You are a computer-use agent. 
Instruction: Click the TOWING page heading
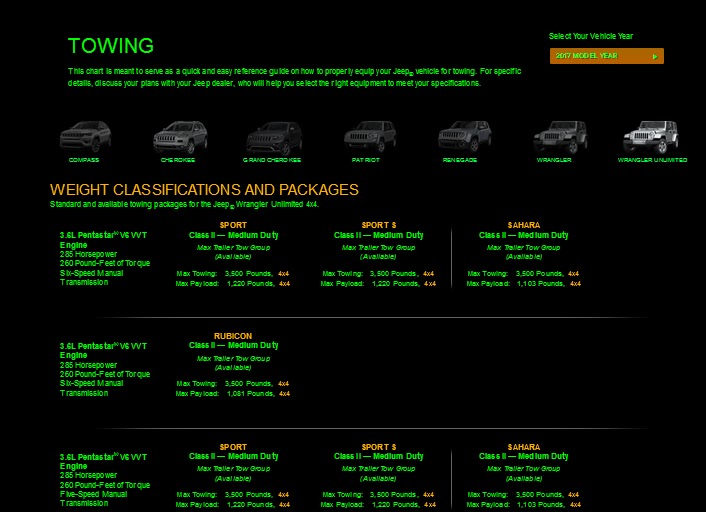111,46
